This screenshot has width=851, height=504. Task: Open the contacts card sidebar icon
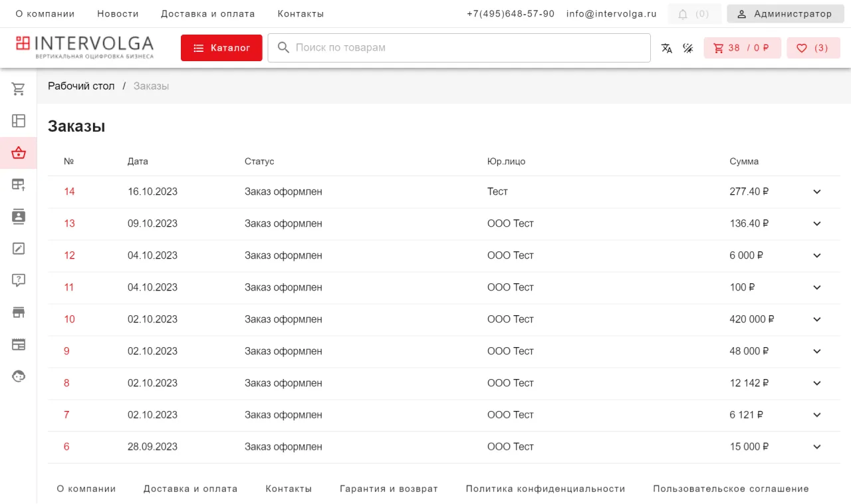point(19,217)
